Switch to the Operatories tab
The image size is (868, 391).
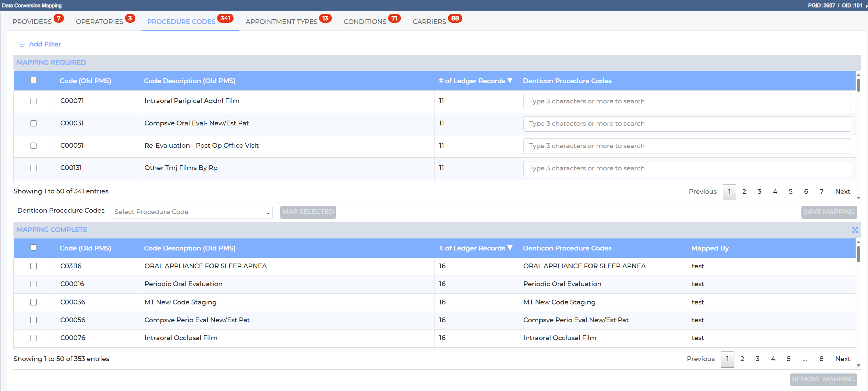tap(99, 22)
